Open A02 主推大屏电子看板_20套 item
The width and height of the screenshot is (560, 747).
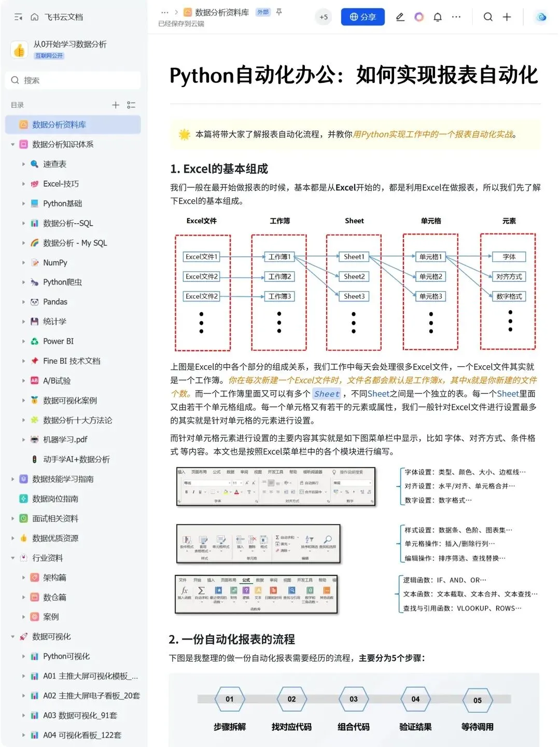91,696
